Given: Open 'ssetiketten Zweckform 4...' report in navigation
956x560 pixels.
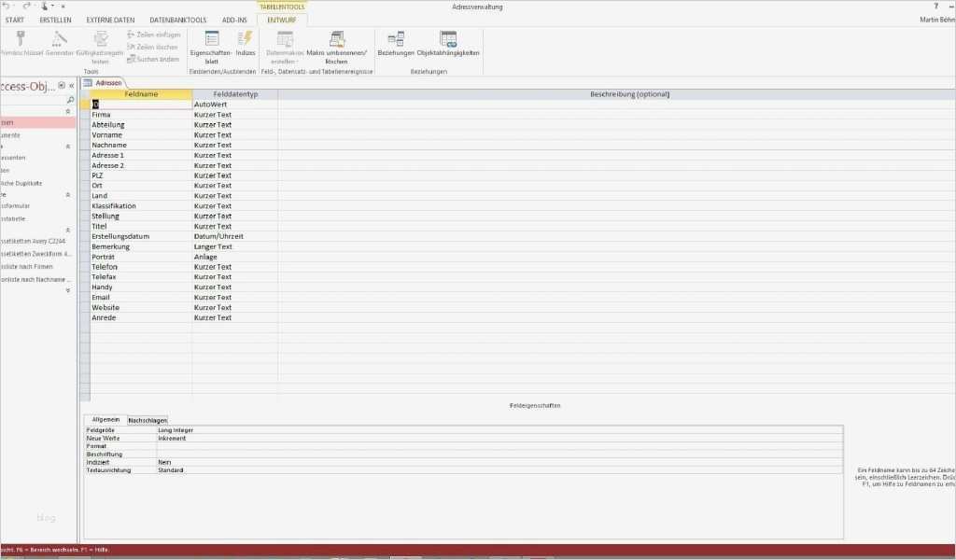Looking at the screenshot, I should (x=35, y=254).
